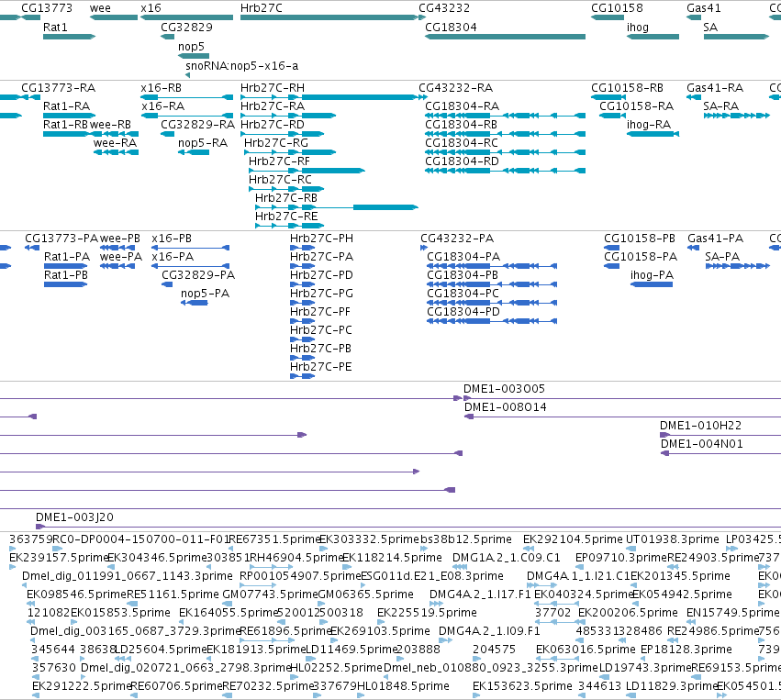Click the CG13773 gene label
781x700 pixels.
pyautogui.click(x=47, y=8)
